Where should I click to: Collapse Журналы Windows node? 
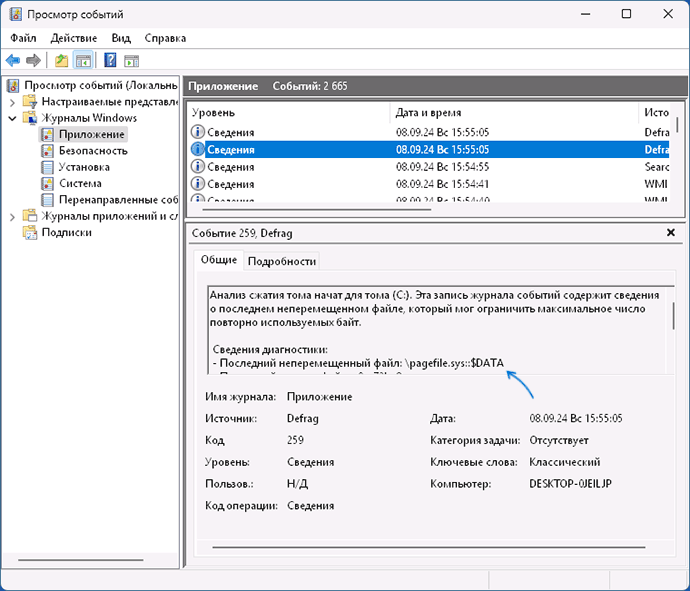click(x=12, y=118)
